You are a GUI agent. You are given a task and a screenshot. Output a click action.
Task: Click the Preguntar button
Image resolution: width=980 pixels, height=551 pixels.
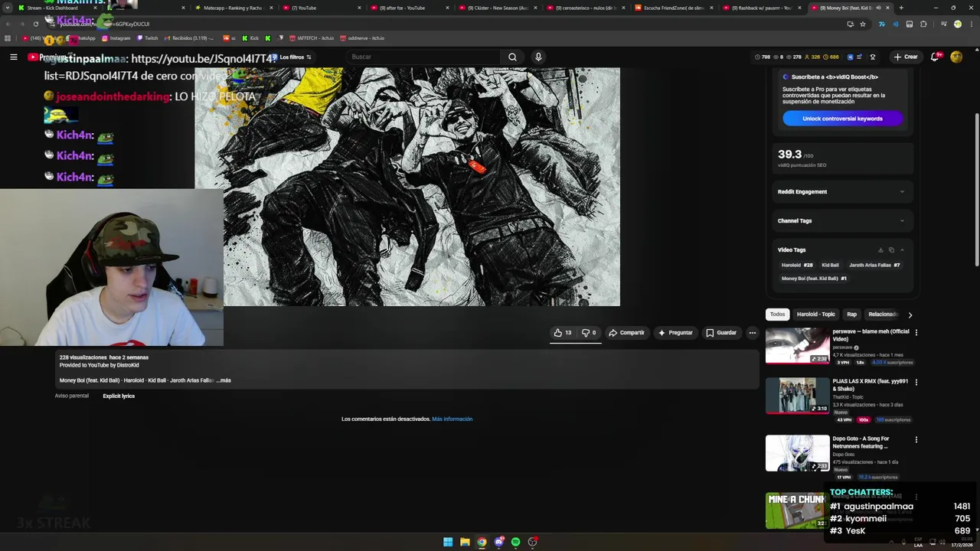tap(675, 333)
